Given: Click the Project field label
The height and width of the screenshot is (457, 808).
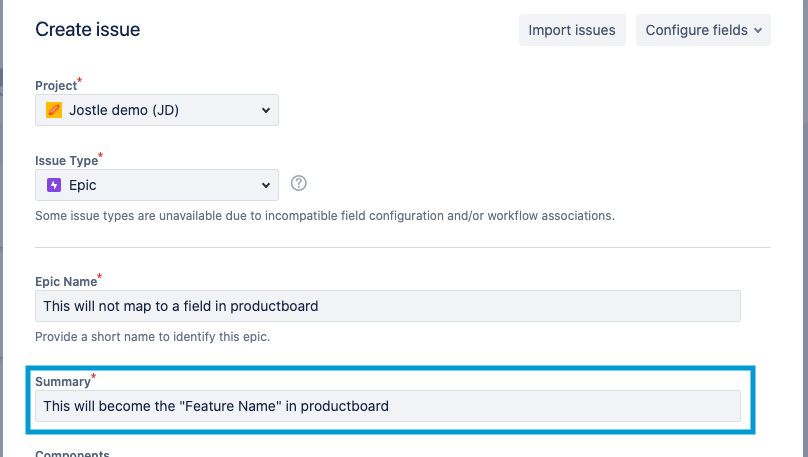Looking at the screenshot, I should 56,86.
